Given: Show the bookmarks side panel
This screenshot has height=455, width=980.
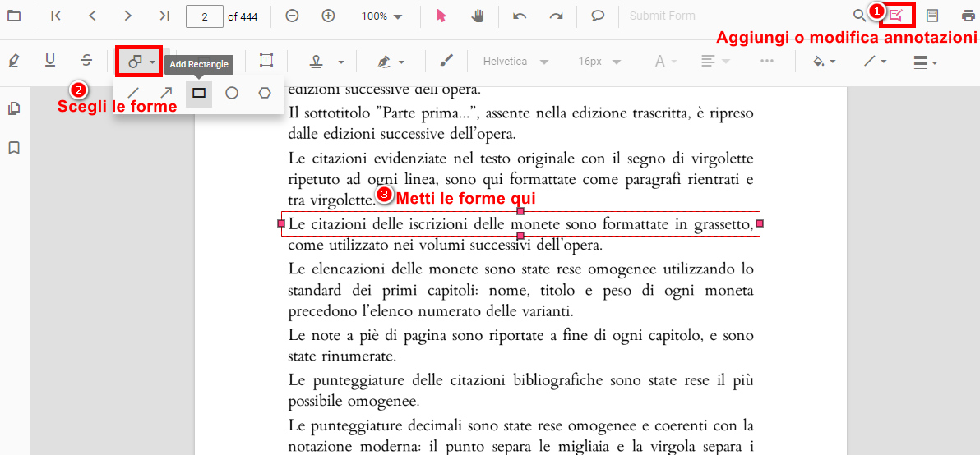Looking at the screenshot, I should pos(13,148).
